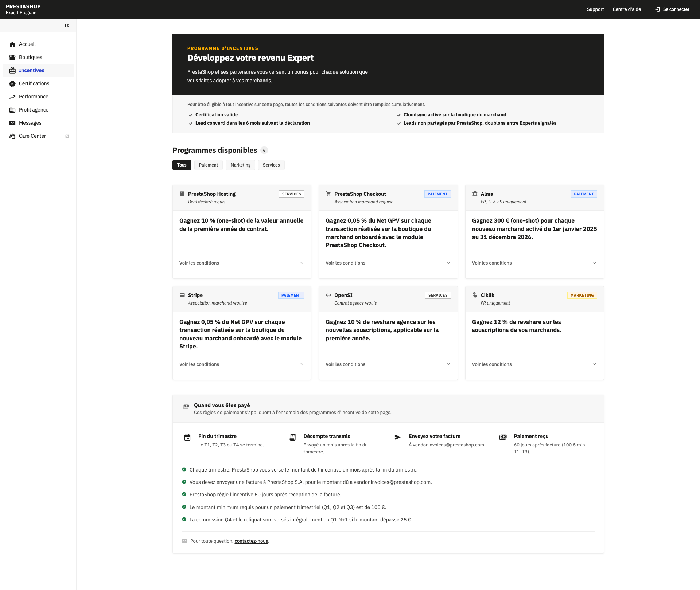
Task: Click the Messages envelope icon
Action: [x=12, y=123]
